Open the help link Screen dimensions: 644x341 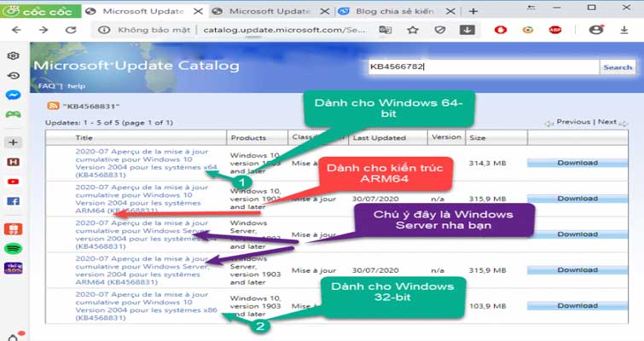click(77, 86)
